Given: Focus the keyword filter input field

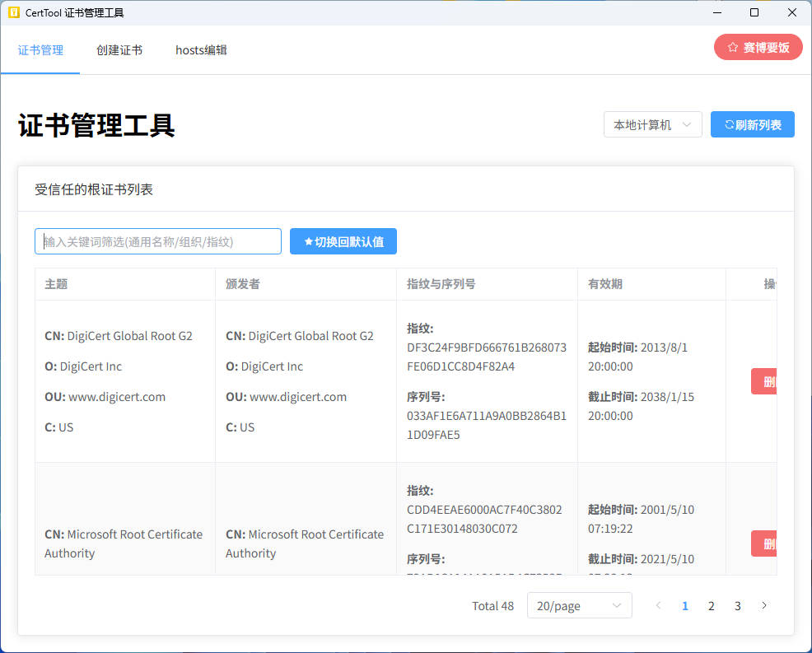Looking at the screenshot, I should pyautogui.click(x=158, y=242).
